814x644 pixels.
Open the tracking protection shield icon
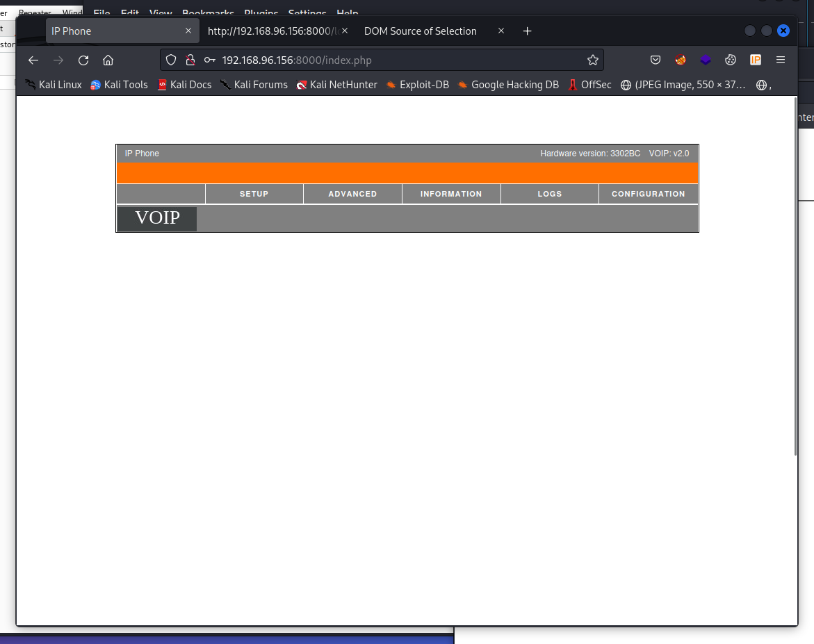tap(171, 60)
